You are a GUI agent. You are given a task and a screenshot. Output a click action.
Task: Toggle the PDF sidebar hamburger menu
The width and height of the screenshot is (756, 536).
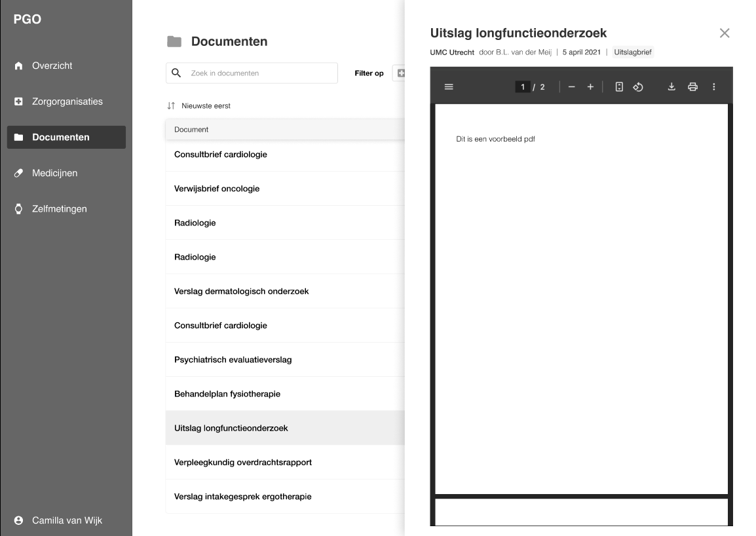tap(449, 86)
